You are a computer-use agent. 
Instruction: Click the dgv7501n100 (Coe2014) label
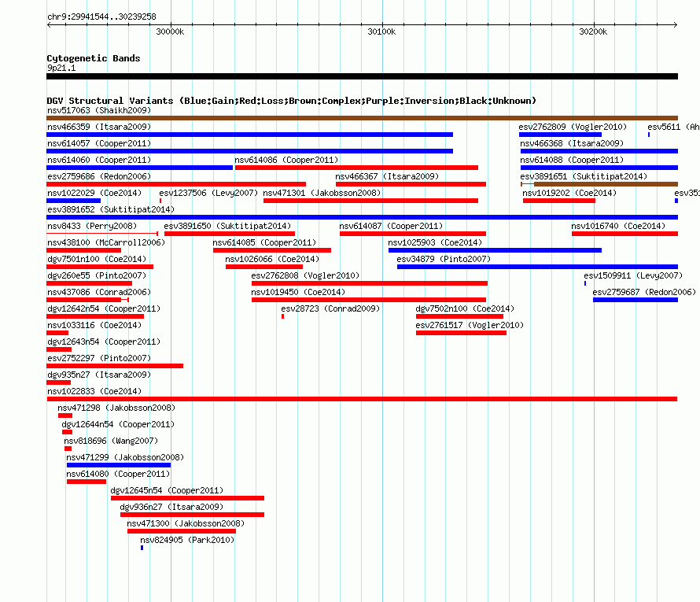tap(97, 259)
